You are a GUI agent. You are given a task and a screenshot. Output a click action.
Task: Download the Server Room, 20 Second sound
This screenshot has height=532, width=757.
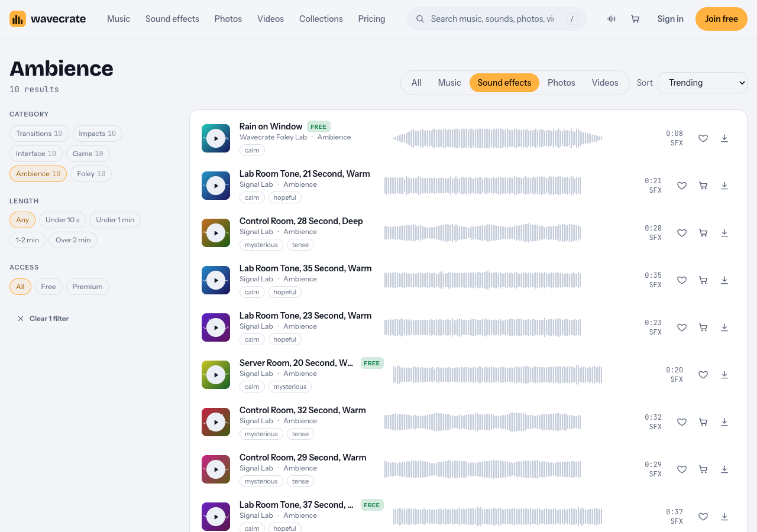click(x=724, y=375)
